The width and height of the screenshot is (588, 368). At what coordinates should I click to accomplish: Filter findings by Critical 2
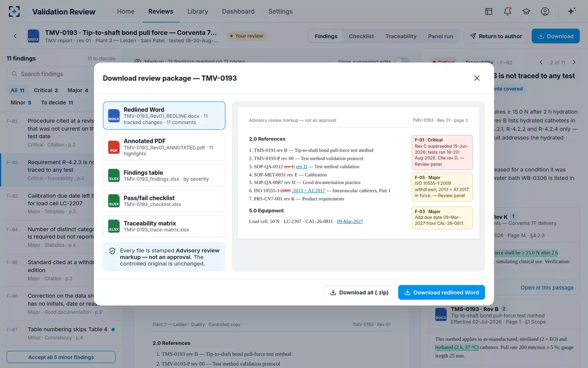point(46,90)
